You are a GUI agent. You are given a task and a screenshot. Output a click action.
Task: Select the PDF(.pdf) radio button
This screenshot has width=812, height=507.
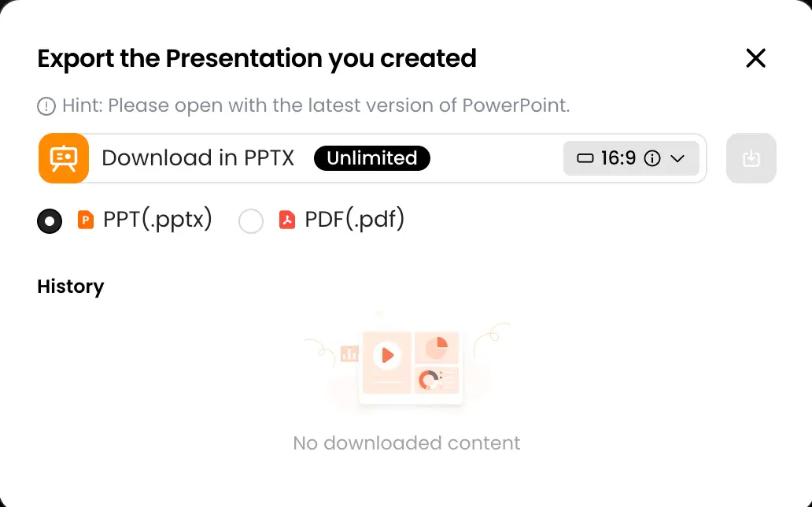click(x=251, y=221)
